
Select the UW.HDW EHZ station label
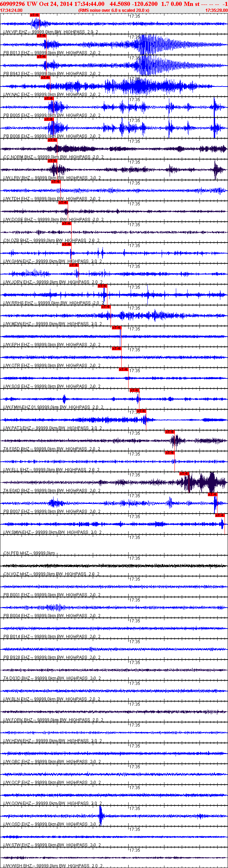(52, 741)
